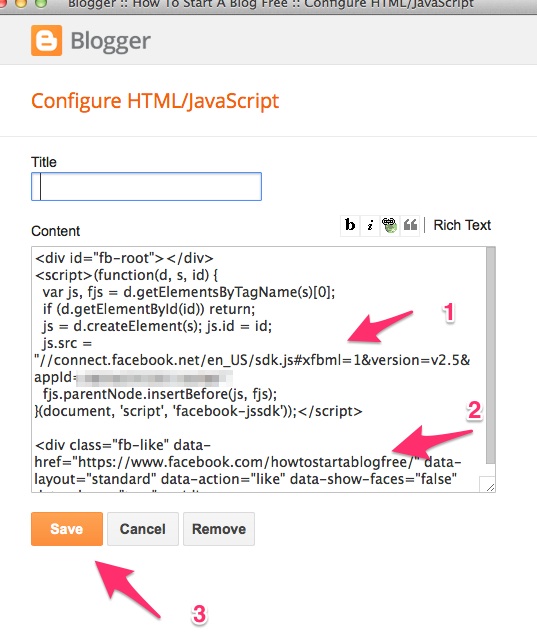The height and width of the screenshot is (636, 537).
Task: Click into the Title input field
Action: (146, 187)
